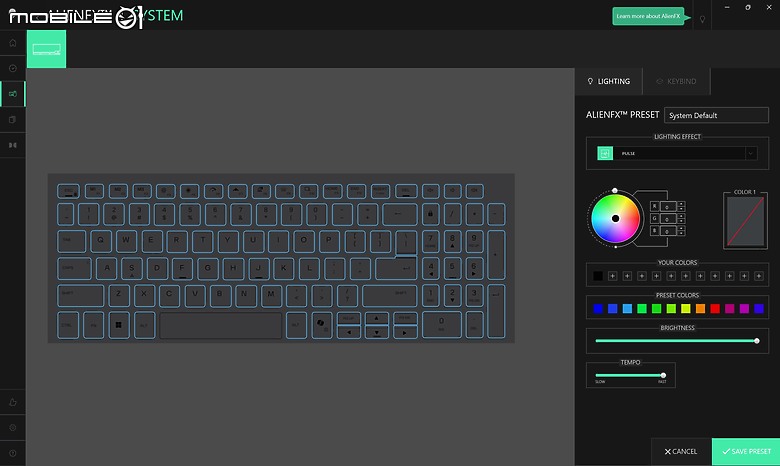Click the CANCEL button
Viewport: 780px width, 466px height.
coord(681,452)
